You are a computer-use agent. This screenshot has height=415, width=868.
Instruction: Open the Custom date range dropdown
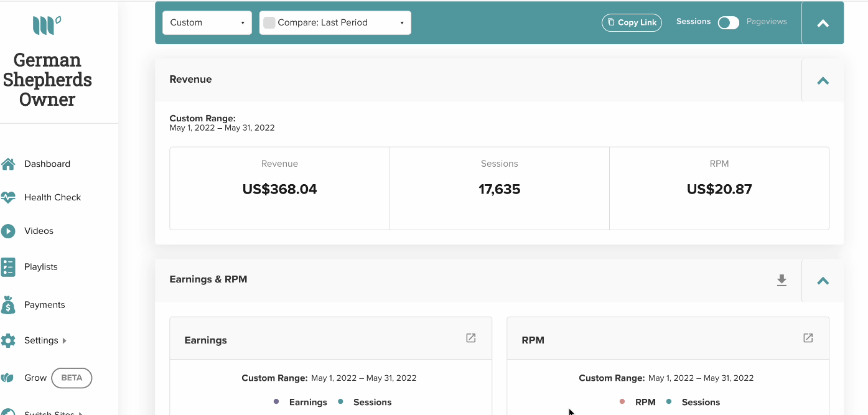(x=207, y=23)
